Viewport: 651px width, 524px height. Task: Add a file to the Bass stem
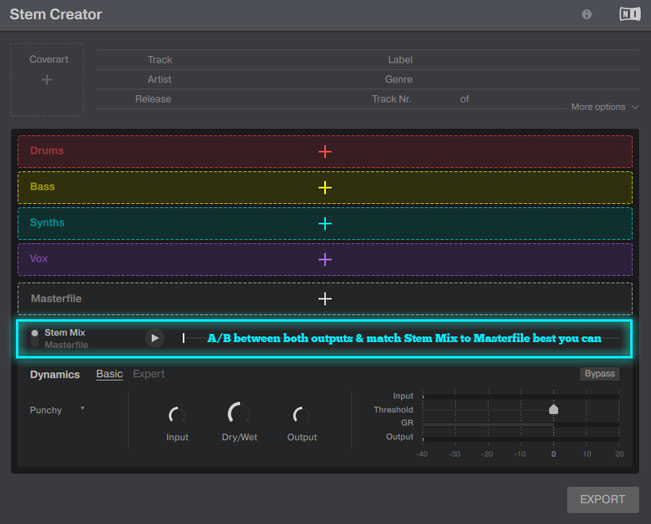[x=325, y=188]
